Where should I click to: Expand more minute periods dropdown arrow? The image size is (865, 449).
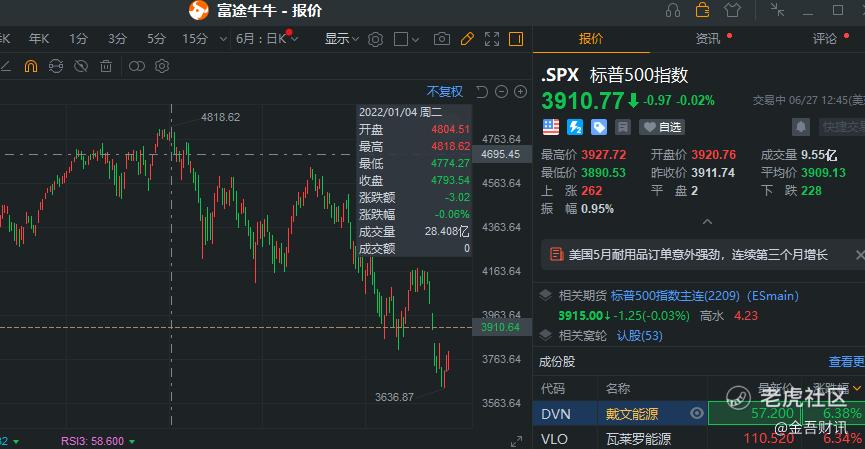(223, 39)
